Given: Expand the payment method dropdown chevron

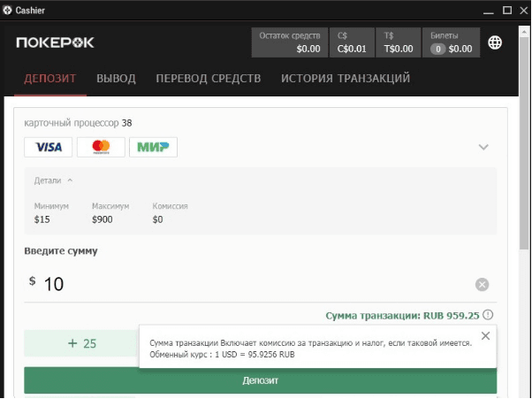Looking at the screenshot, I should [x=483, y=147].
